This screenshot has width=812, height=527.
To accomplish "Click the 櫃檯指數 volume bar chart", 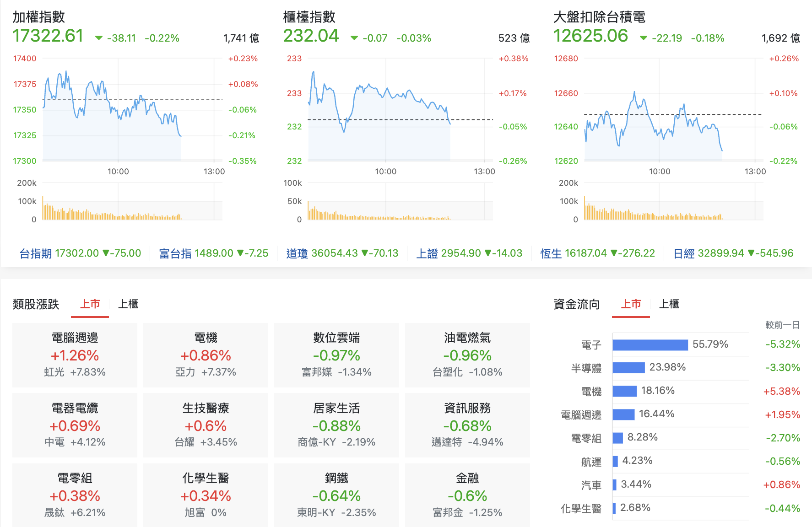I will (x=401, y=201).
